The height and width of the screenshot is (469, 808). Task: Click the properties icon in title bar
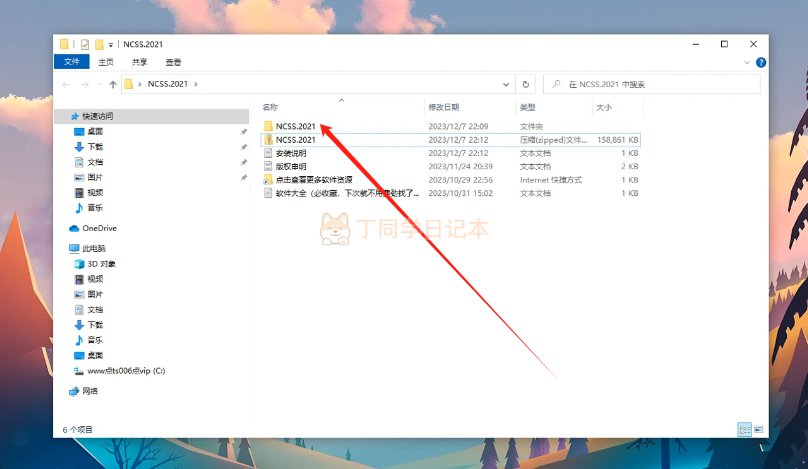pos(85,44)
